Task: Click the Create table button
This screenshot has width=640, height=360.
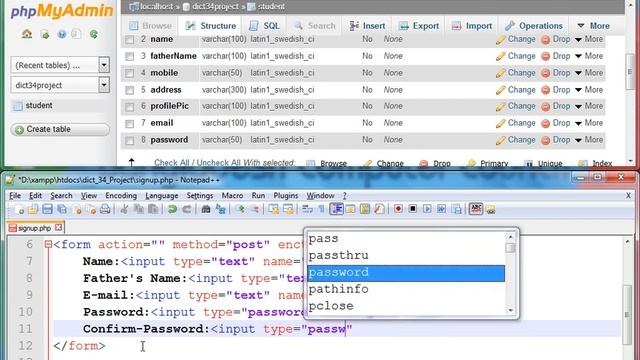Action: [x=60, y=129]
